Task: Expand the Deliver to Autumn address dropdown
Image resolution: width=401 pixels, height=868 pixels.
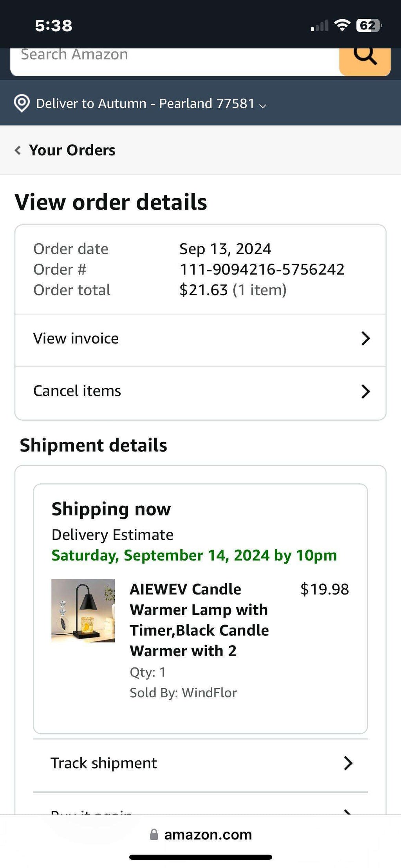Action: tap(263, 105)
